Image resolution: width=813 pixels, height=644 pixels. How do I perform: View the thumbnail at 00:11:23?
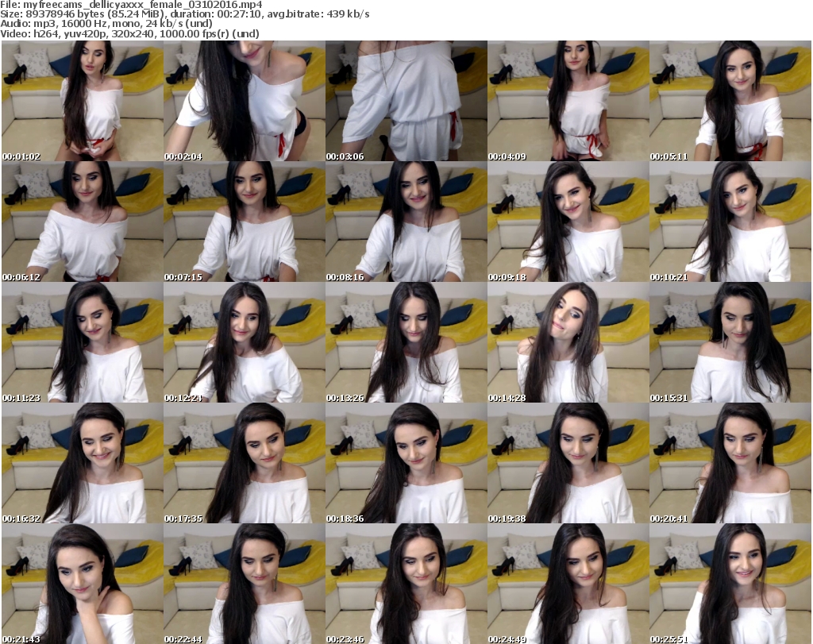click(83, 343)
